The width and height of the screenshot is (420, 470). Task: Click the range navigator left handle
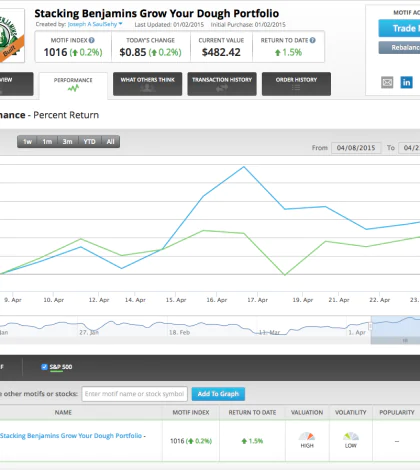click(370, 326)
